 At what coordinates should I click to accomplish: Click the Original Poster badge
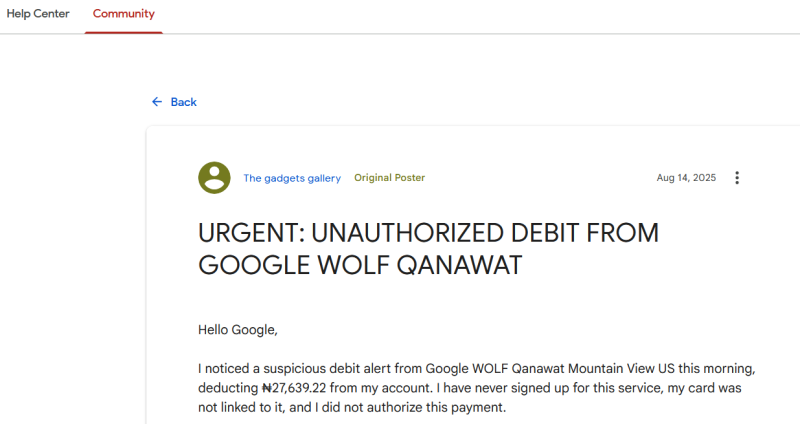389,178
